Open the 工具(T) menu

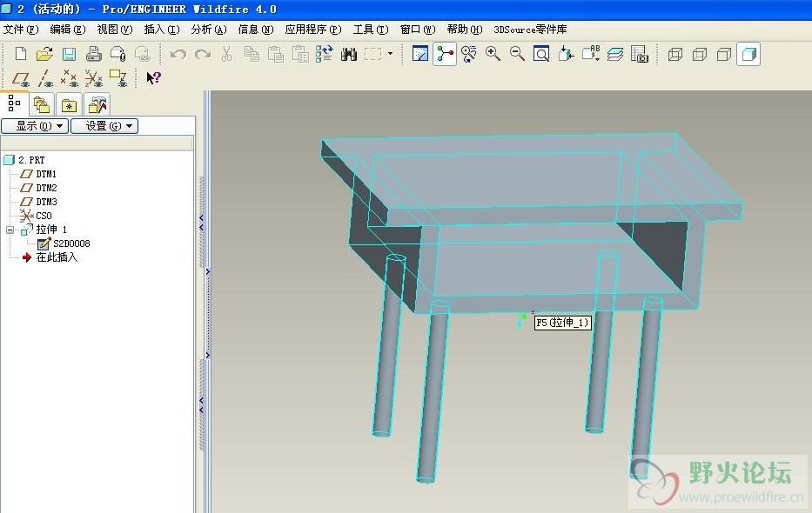tap(371, 30)
